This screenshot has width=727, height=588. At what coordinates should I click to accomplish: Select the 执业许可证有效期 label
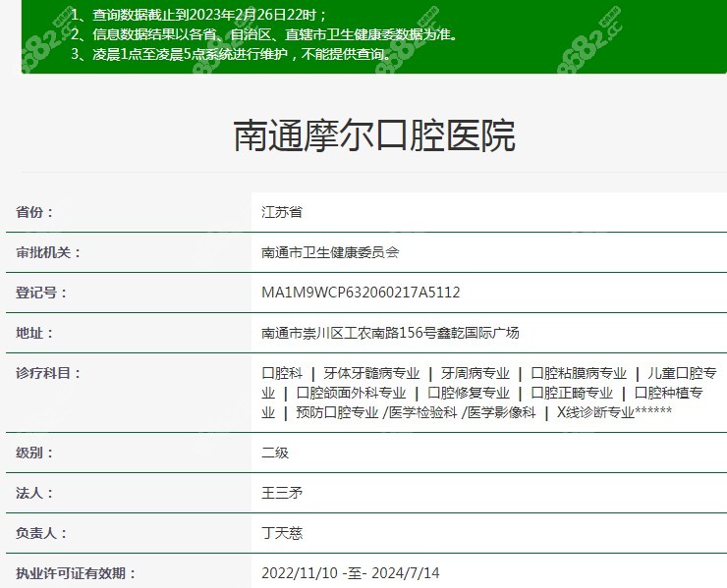pyautogui.click(x=76, y=573)
